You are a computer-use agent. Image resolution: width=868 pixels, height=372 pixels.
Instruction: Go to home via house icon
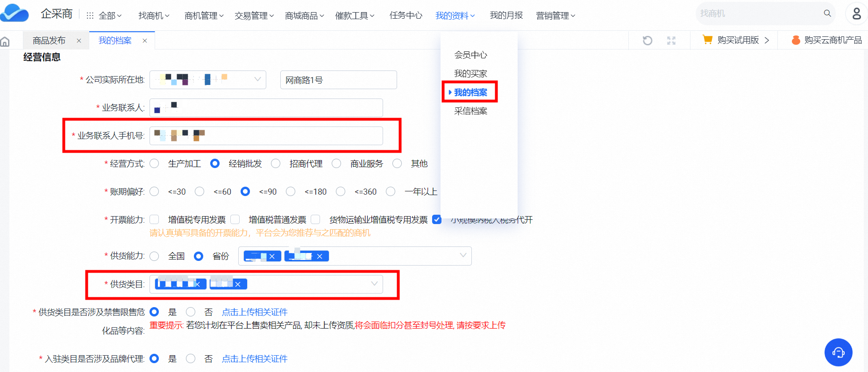pyautogui.click(x=5, y=42)
